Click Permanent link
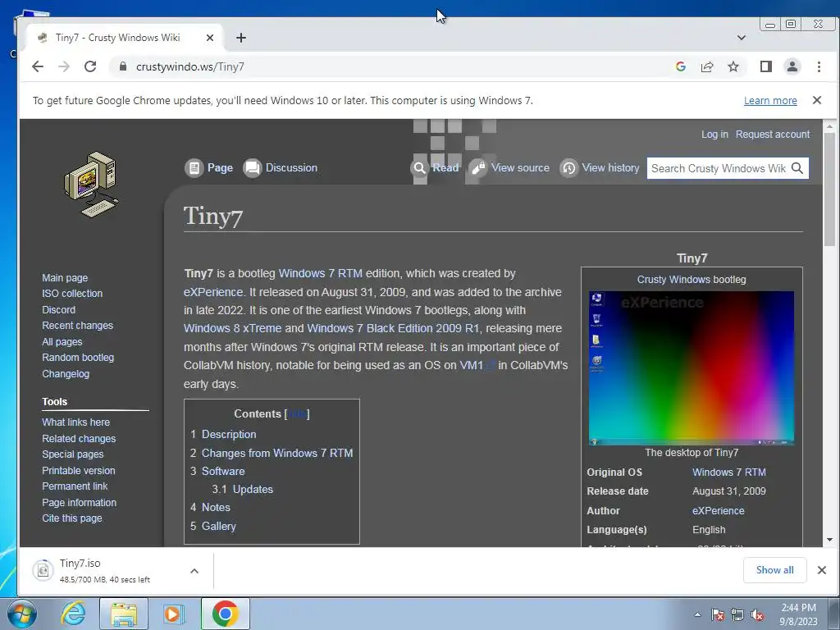This screenshot has width=840, height=630. tap(75, 486)
